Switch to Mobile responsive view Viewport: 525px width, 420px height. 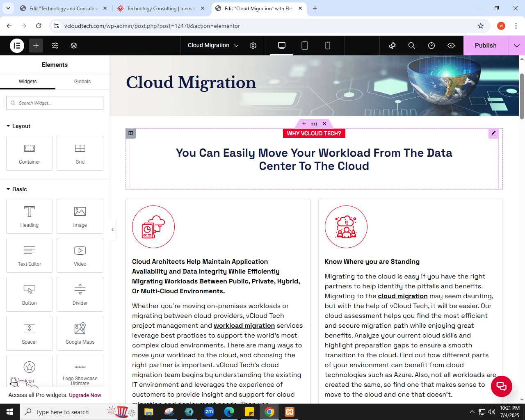(x=328, y=46)
